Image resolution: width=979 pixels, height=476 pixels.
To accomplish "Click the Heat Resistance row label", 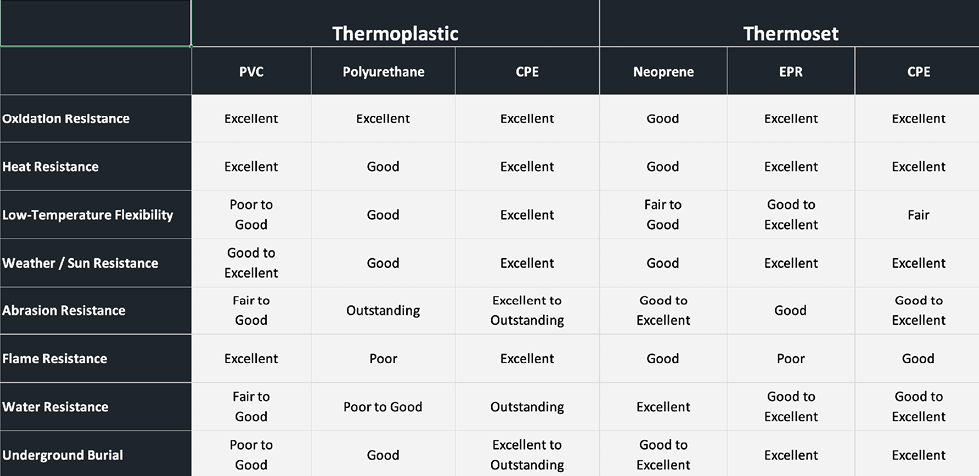I will (x=96, y=167).
